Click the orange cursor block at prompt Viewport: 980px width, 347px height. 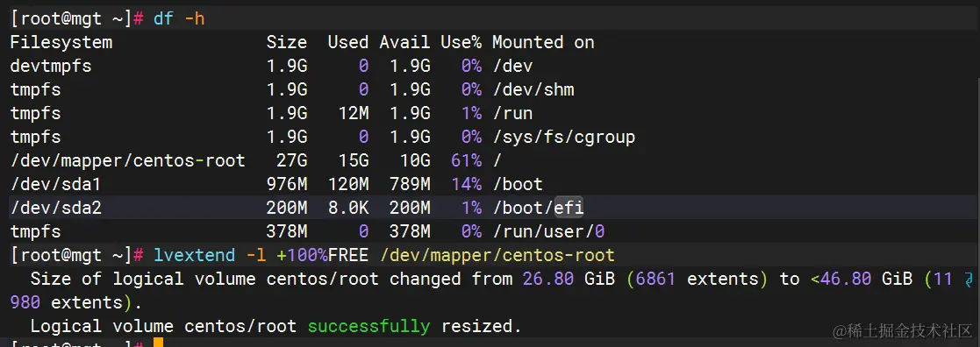click(x=158, y=343)
